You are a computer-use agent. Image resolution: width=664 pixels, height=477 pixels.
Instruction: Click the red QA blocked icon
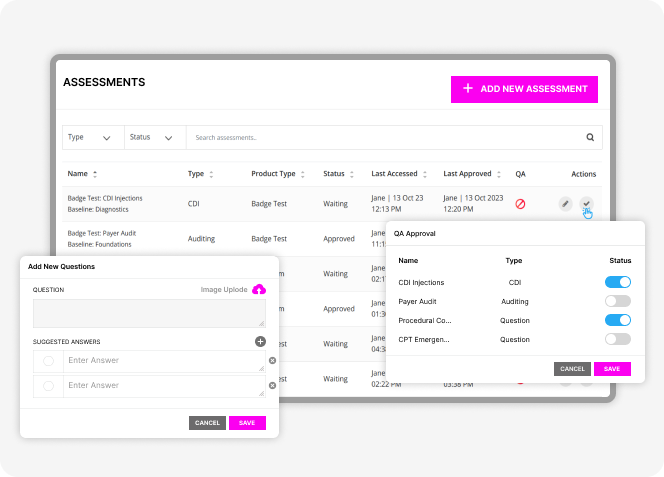pos(520,204)
